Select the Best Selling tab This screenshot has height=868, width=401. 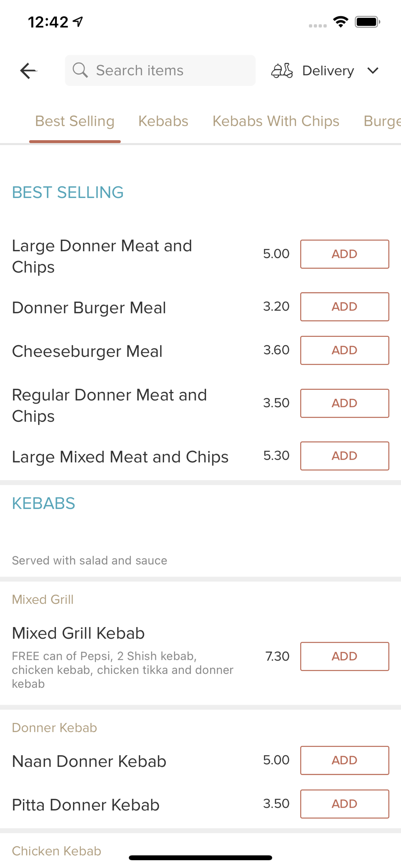tap(75, 121)
